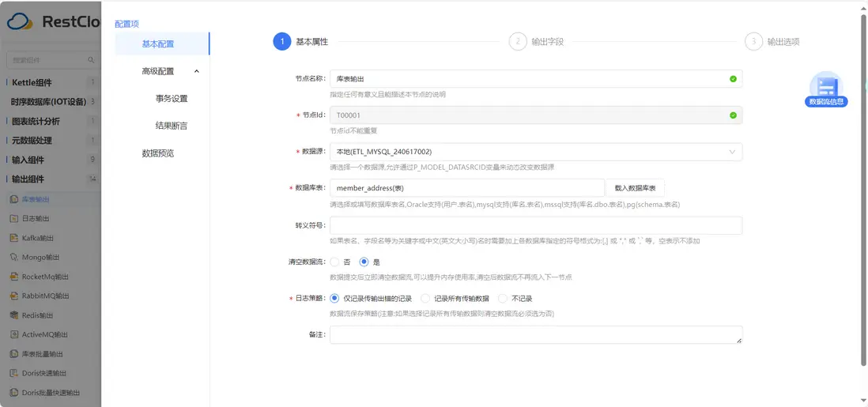
Task: Focus the 数据库表 input with member_address
Action: 467,188
